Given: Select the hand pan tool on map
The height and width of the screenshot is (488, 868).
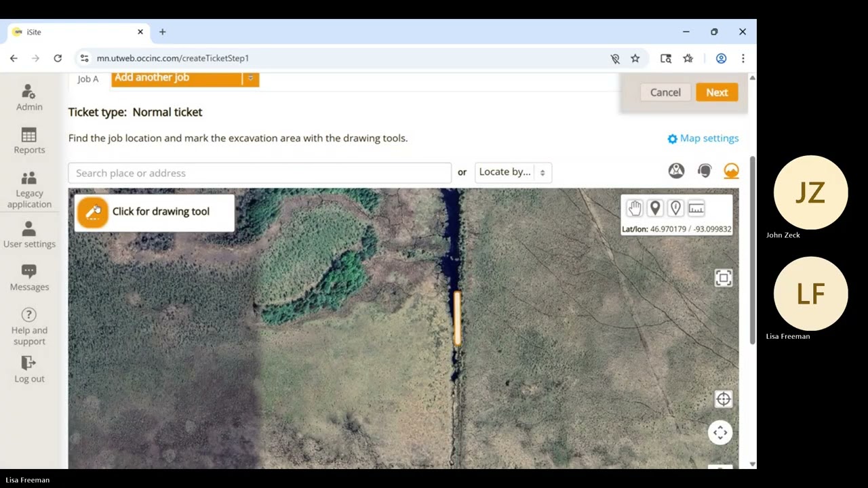Looking at the screenshot, I should point(634,208).
